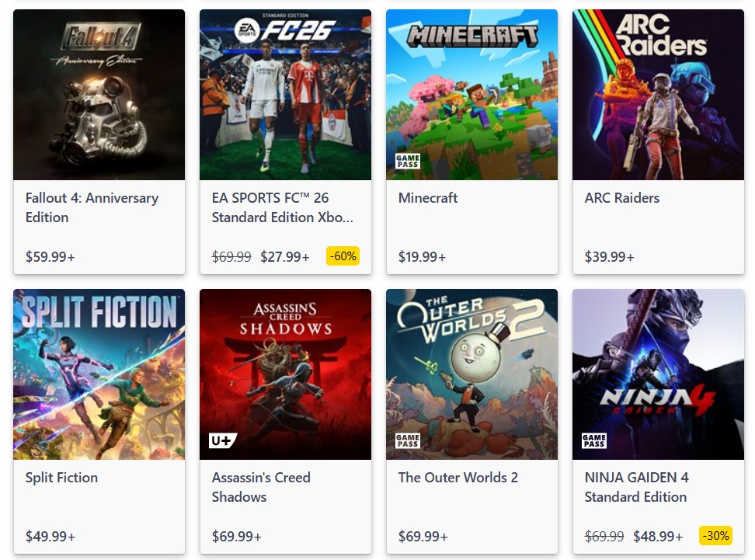This screenshot has width=755, height=560.
Task: Open the Split Fiction cover art
Action: tap(99, 374)
